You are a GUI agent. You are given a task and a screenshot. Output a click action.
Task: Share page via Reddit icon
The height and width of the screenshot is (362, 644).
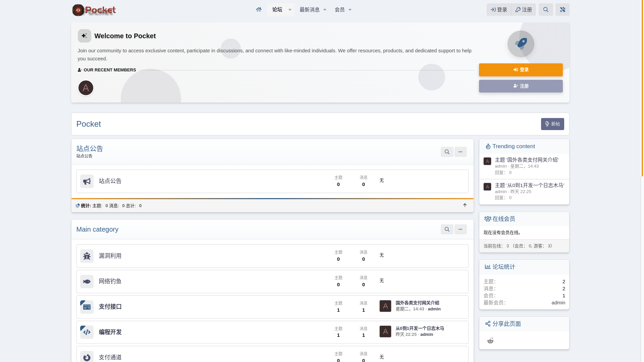coord(490,341)
